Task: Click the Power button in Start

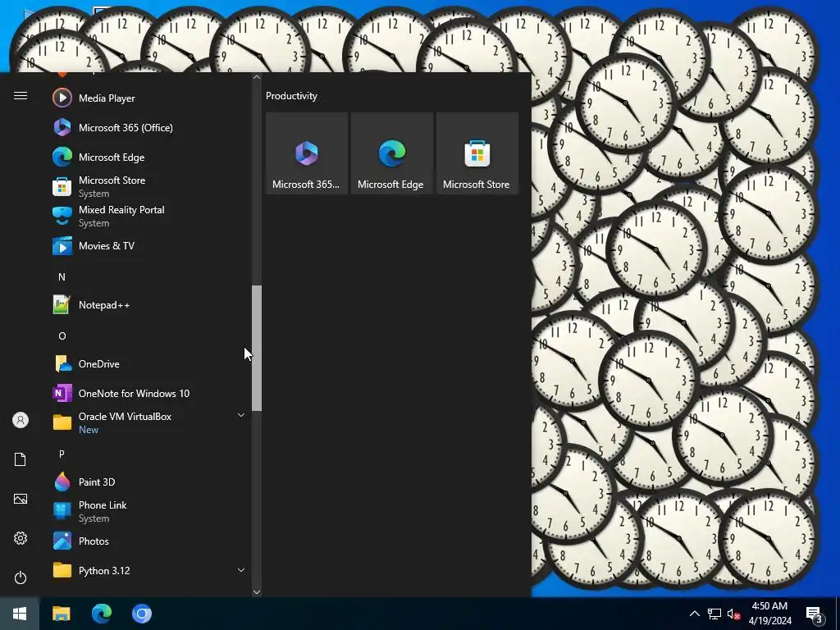Action: pos(21,577)
